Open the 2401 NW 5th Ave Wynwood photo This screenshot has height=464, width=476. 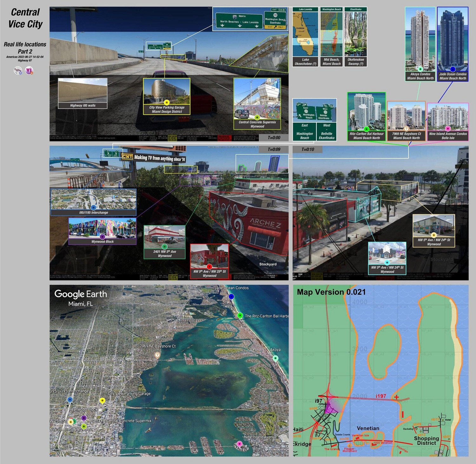164,238
